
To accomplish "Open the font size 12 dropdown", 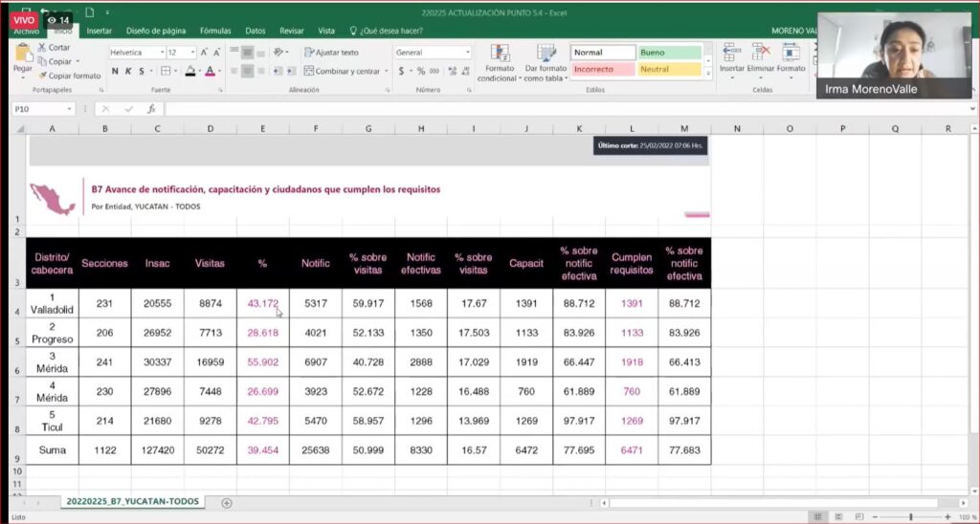I will (x=192, y=53).
